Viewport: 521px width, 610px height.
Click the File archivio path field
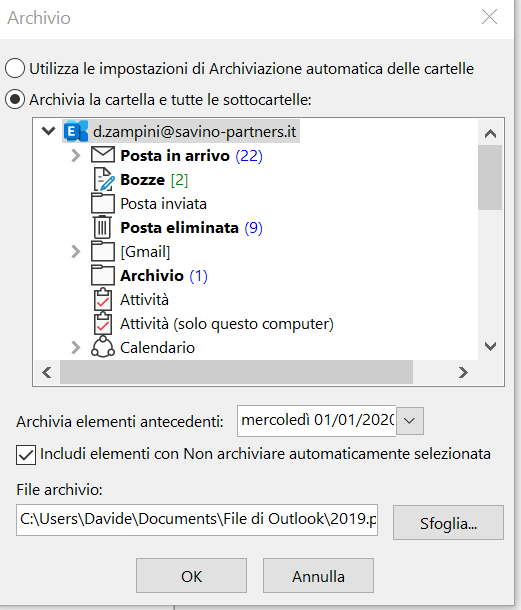pos(197,520)
